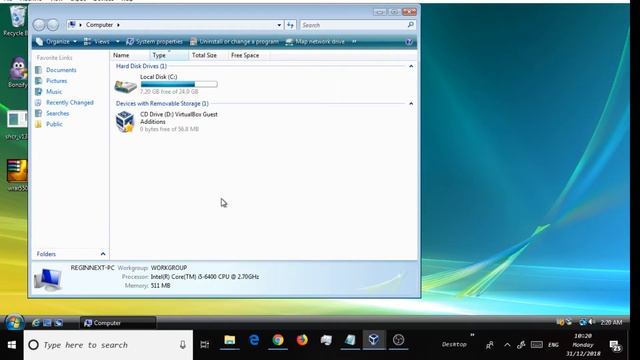Open Google Chrome from the taskbar
Image resolution: width=640 pixels, height=360 pixels.
coord(278,340)
